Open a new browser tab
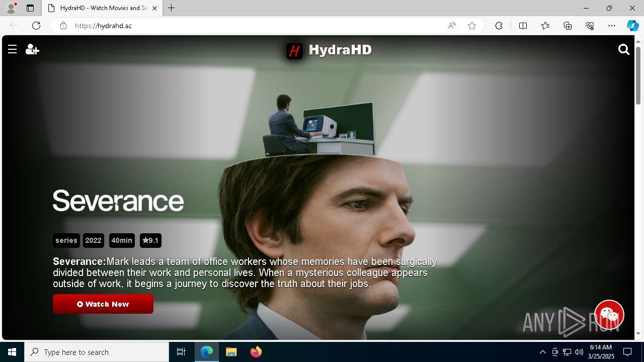 pos(172,8)
